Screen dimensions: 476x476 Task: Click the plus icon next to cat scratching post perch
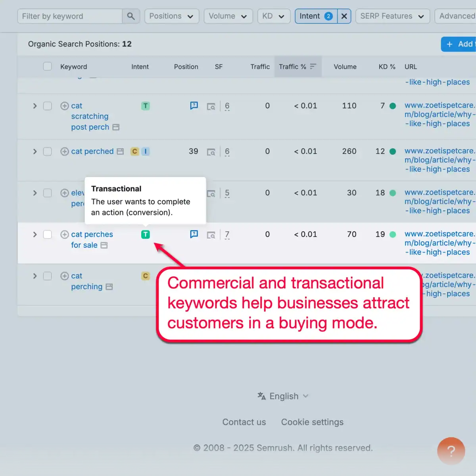[64, 106]
